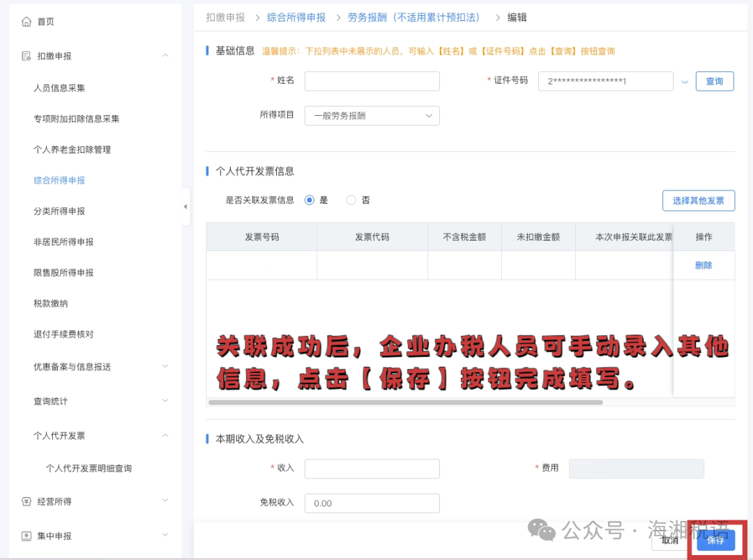Viewport: 753px width, 560px height.
Task: Collapse the 扣缴申报 menu chevron
Action: [165, 56]
